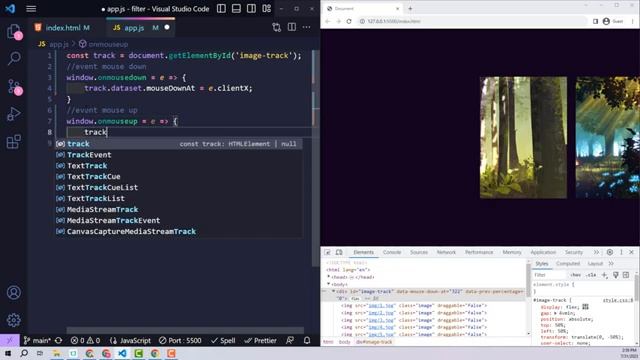
Task: Switch to DevTools Console tab
Action: pyautogui.click(x=392, y=252)
